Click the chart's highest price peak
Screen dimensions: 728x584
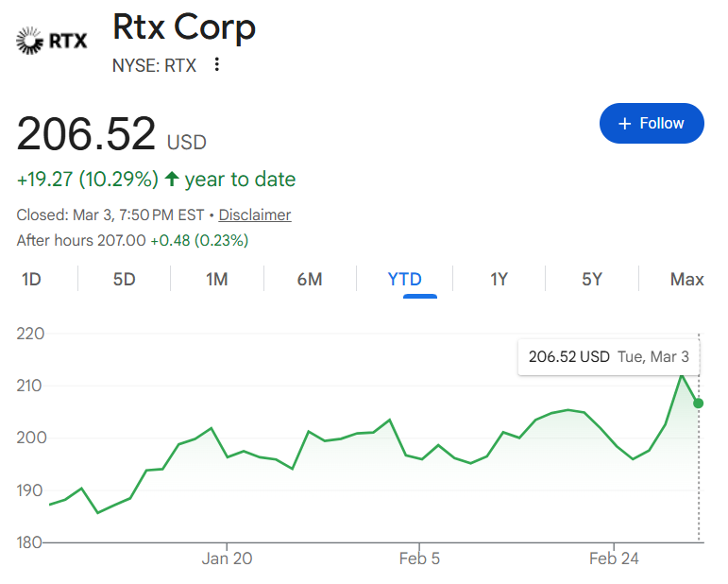coord(682,375)
